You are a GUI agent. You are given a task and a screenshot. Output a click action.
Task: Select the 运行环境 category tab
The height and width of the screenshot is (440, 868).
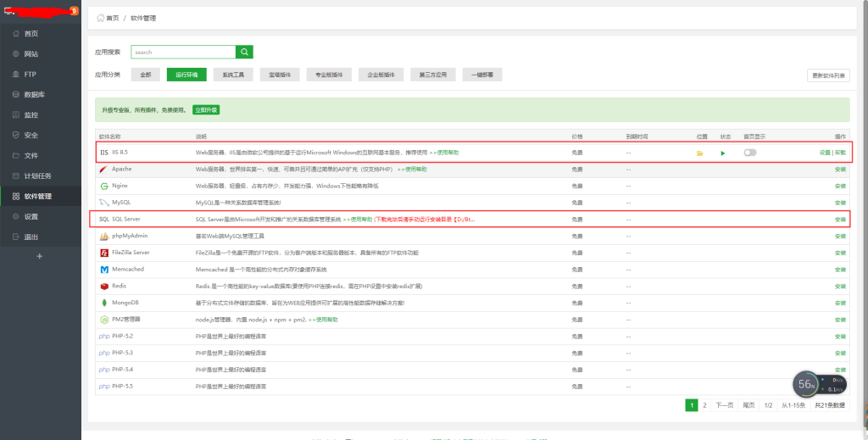186,75
